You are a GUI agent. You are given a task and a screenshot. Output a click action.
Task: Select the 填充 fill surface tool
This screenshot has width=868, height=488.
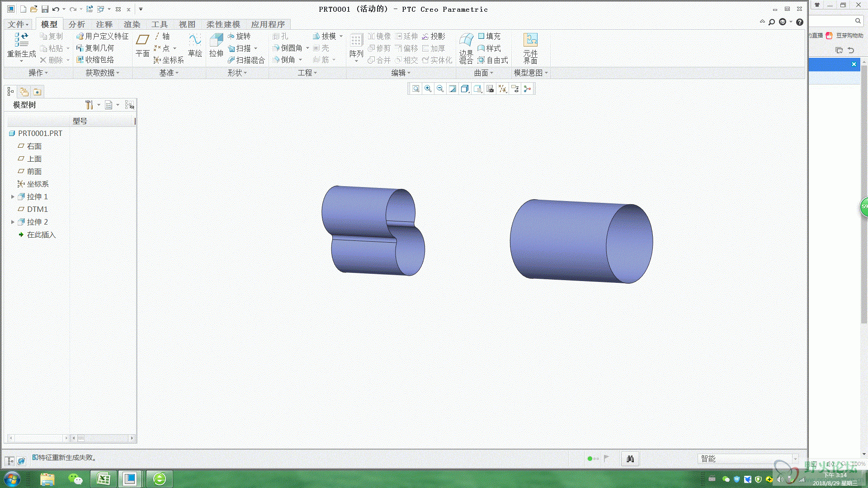489,36
